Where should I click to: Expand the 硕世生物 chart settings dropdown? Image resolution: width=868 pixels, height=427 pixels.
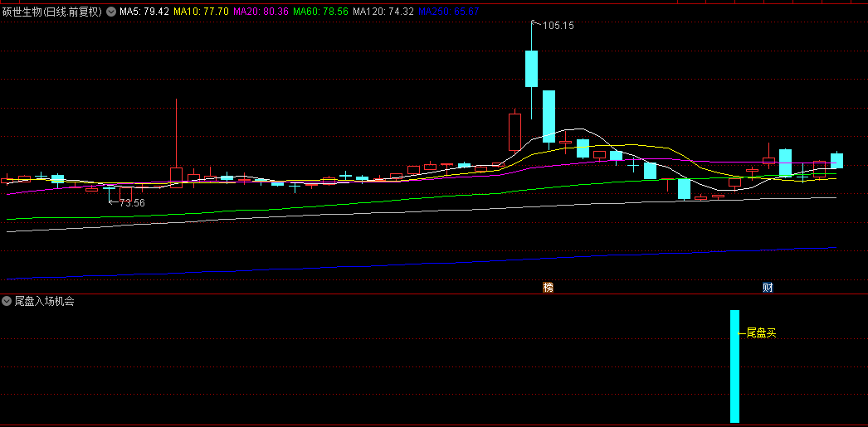click(111, 12)
